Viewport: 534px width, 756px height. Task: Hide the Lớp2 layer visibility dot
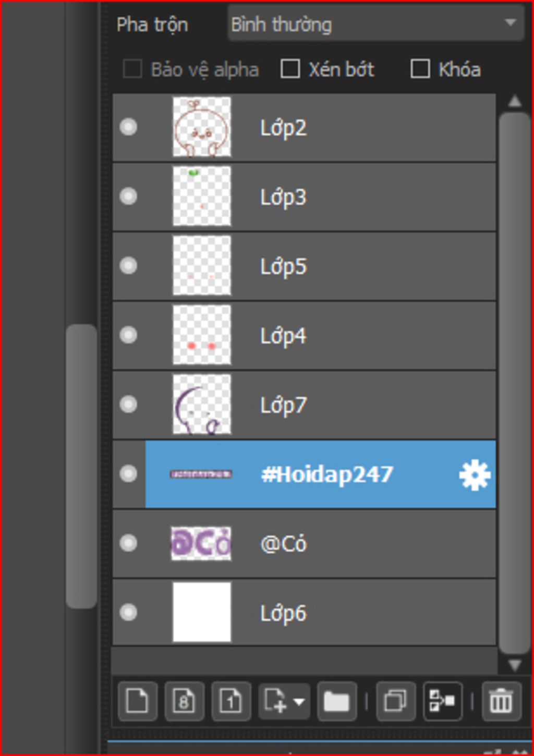click(128, 127)
